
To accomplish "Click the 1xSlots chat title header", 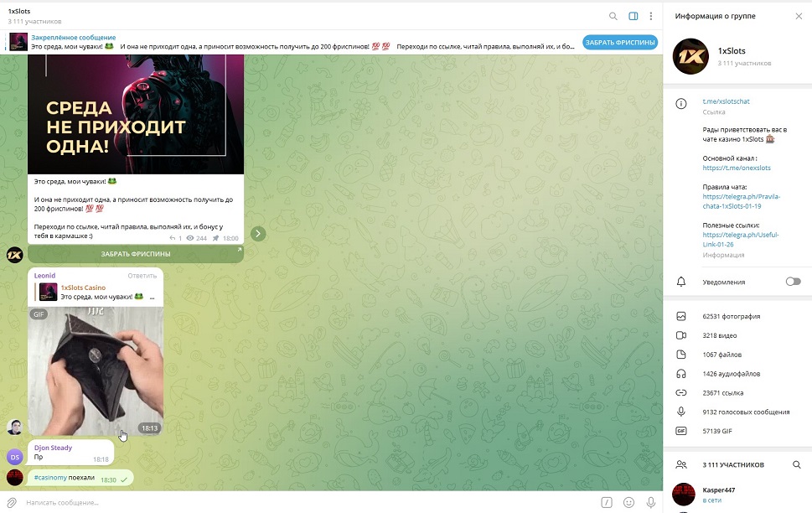I will pos(19,11).
